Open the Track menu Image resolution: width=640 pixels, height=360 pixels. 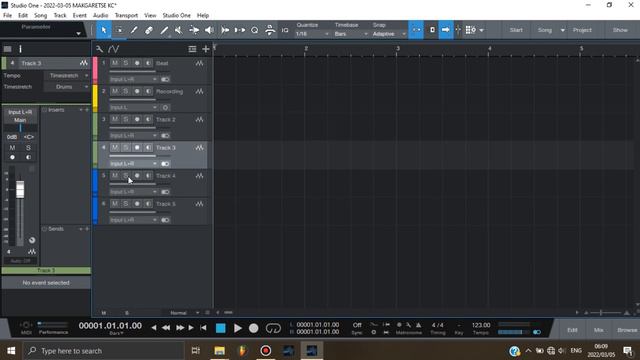pos(60,16)
